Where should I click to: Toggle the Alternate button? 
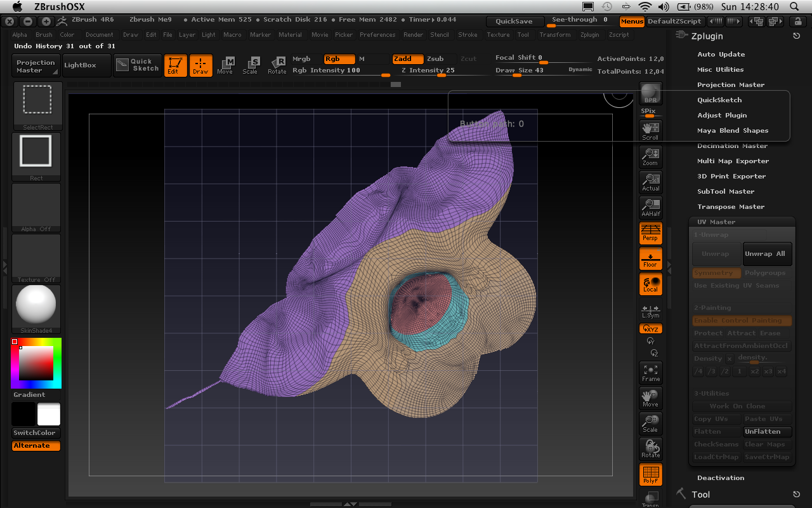click(36, 446)
